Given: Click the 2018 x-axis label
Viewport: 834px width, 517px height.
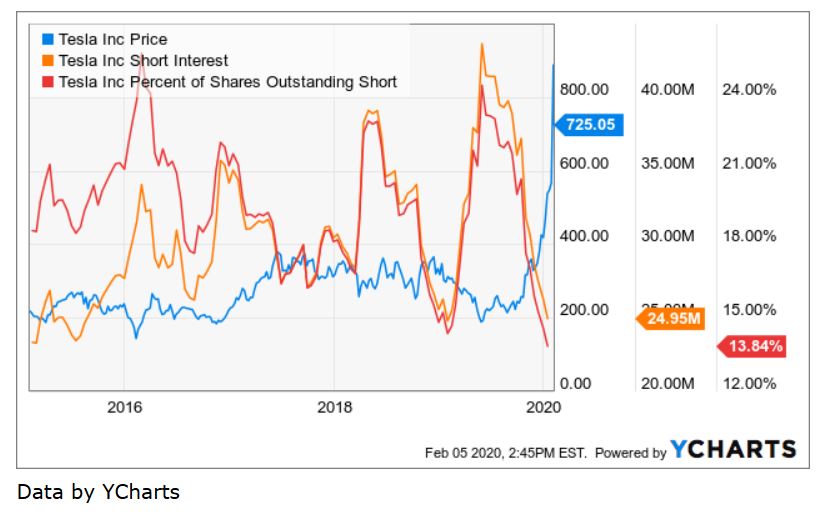Looking at the screenshot, I should click(335, 407).
